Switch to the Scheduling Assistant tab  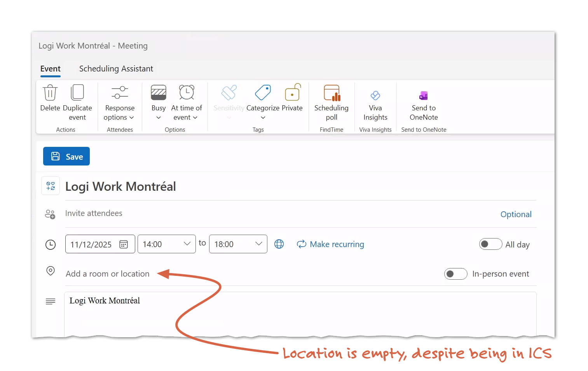point(116,69)
